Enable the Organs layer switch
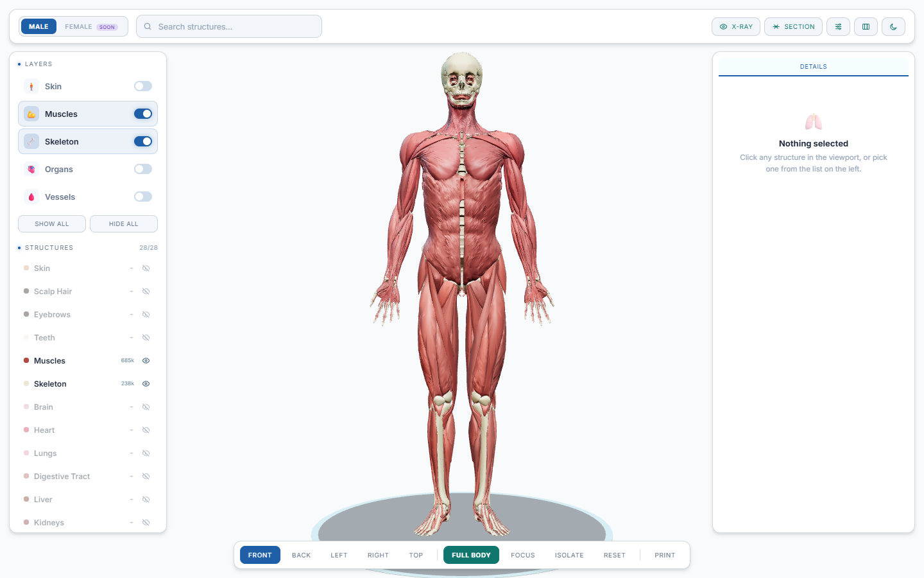The height and width of the screenshot is (578, 924). 143,169
